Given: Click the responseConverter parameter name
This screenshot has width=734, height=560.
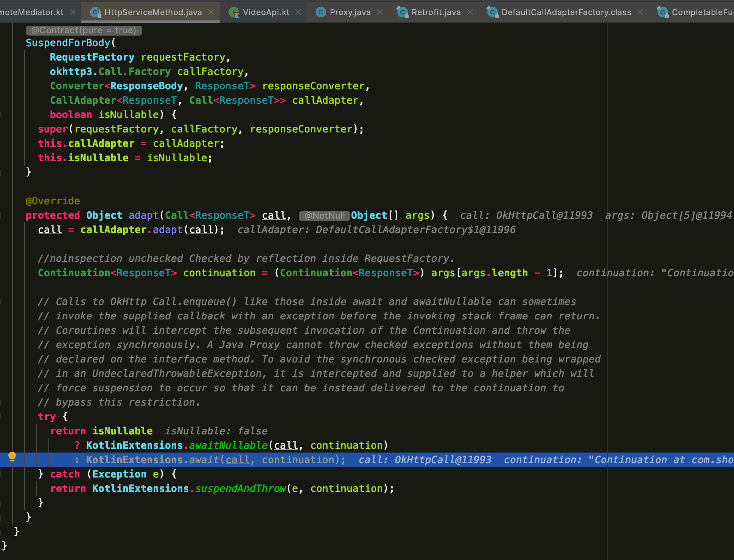Looking at the screenshot, I should click(313, 86).
